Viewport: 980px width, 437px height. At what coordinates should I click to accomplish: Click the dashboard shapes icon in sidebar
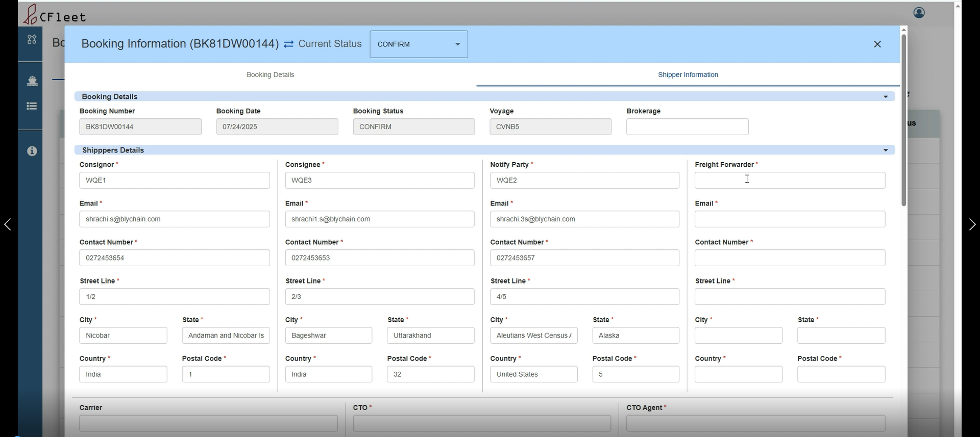pyautogui.click(x=32, y=39)
